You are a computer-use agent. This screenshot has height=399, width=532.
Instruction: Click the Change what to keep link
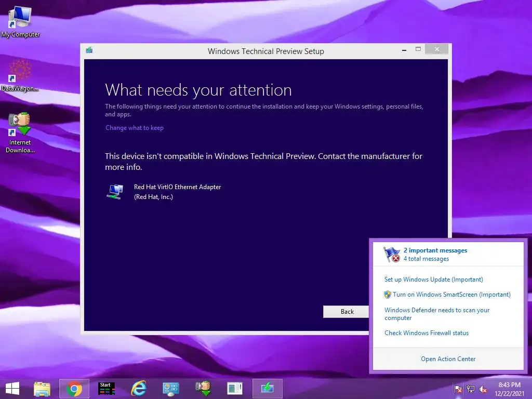pyautogui.click(x=135, y=128)
